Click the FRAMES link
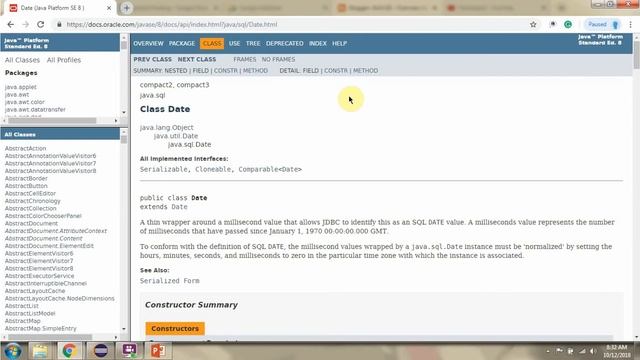Viewport: 640px width, 360px height. coord(244,59)
